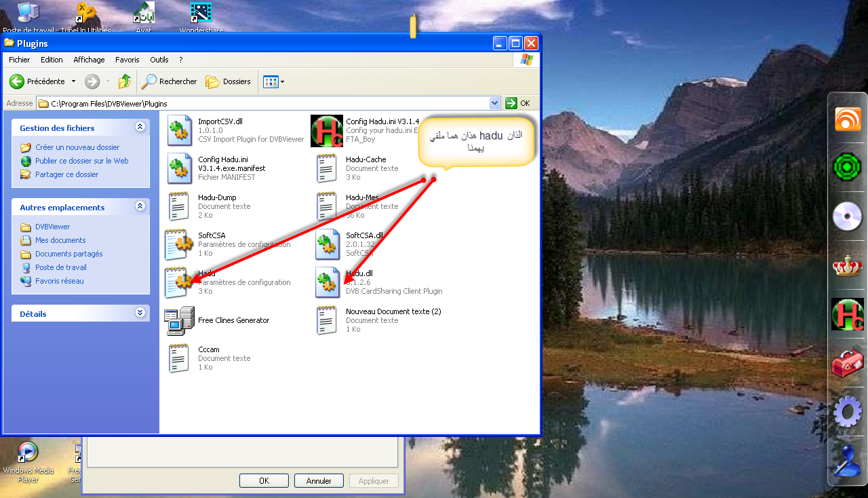The image size is (868, 498).
Task: Open the Affichage menu
Action: coord(89,60)
